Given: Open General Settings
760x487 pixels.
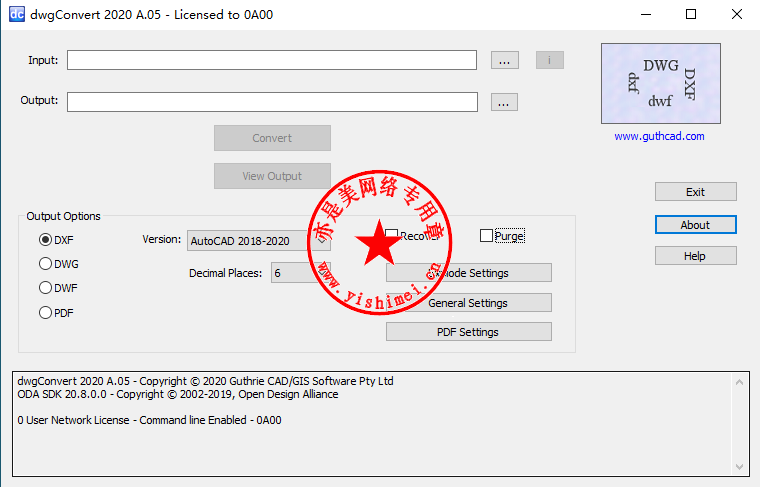Looking at the screenshot, I should pos(468,303).
